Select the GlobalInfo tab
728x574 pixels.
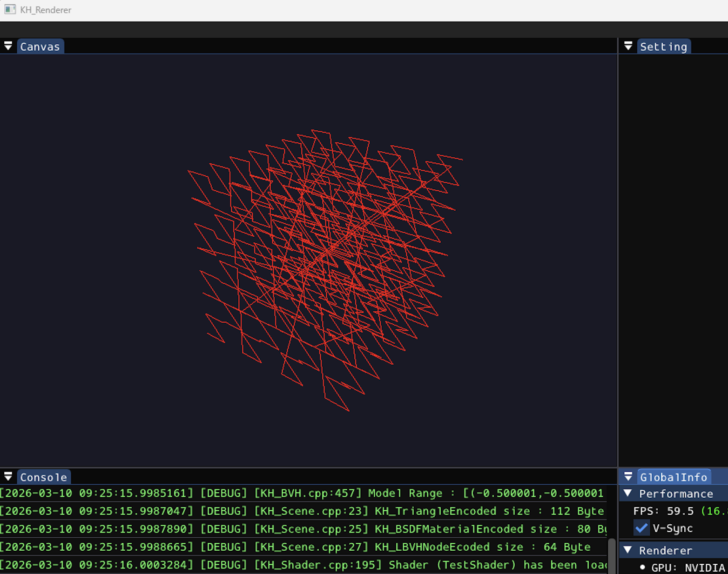[674, 477]
